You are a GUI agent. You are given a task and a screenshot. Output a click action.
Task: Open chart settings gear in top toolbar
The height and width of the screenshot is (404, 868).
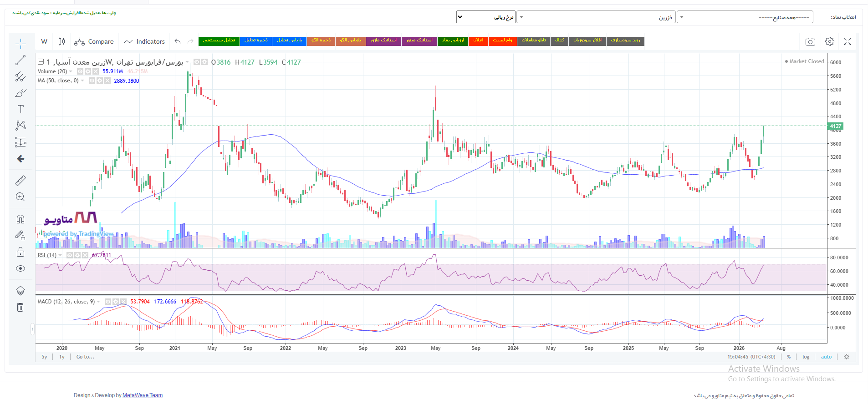click(830, 41)
